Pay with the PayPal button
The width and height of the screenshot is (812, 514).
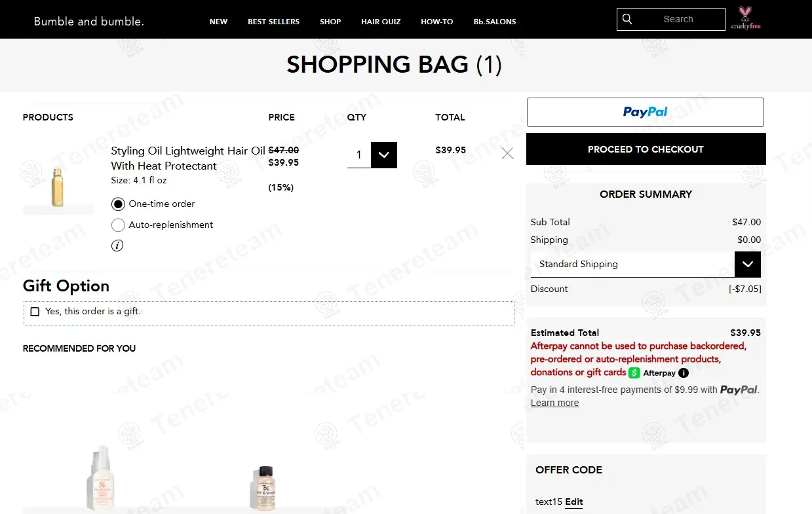coord(645,112)
